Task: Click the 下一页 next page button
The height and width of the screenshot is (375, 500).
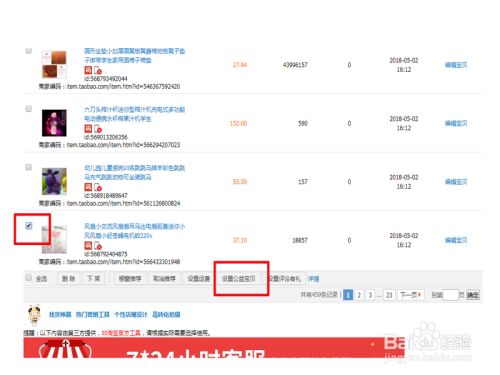Action: coord(410,295)
